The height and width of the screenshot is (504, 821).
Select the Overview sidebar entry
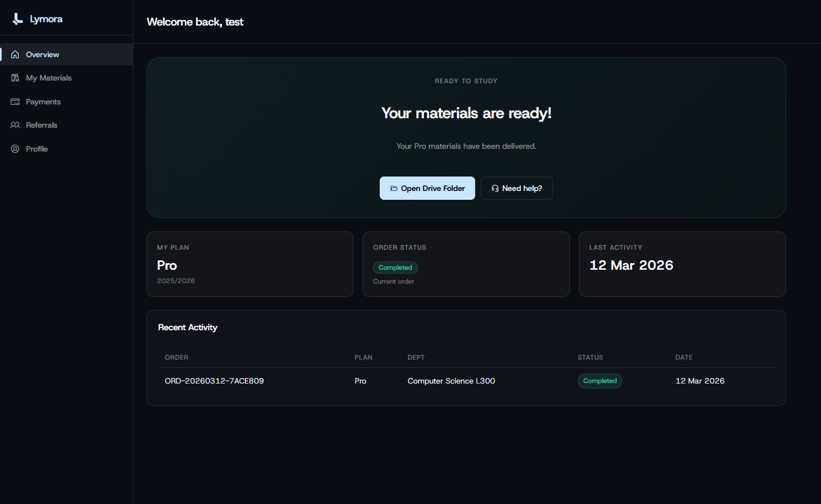(42, 54)
